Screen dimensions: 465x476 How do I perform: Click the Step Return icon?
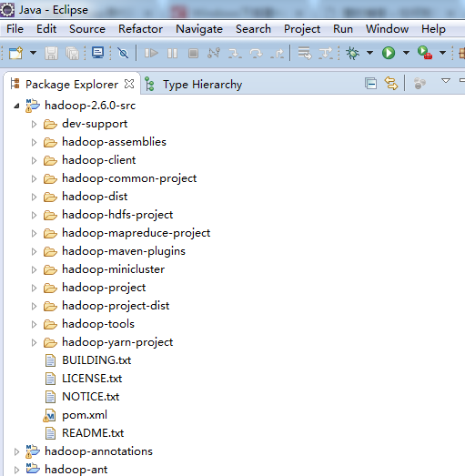[277, 54]
